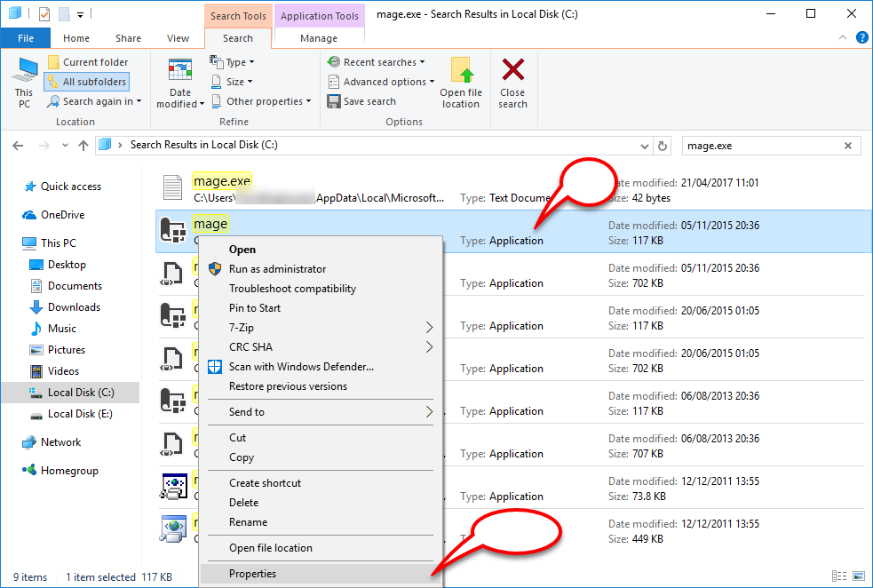873x588 pixels.
Task: Choose Delete in context menu
Action: [x=321, y=502]
